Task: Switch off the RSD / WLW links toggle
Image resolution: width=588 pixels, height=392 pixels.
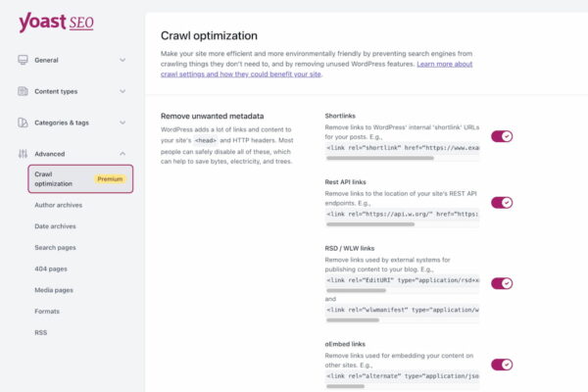Action: coord(502,283)
